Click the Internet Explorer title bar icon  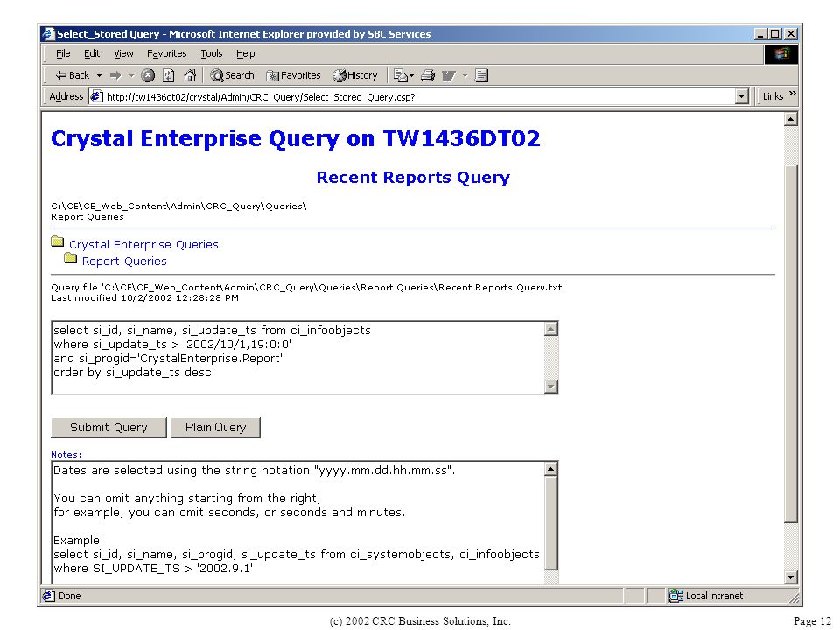(x=49, y=34)
